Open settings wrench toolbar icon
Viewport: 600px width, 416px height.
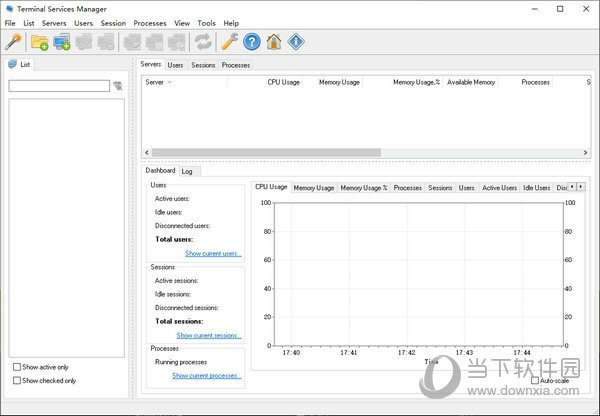click(x=230, y=42)
